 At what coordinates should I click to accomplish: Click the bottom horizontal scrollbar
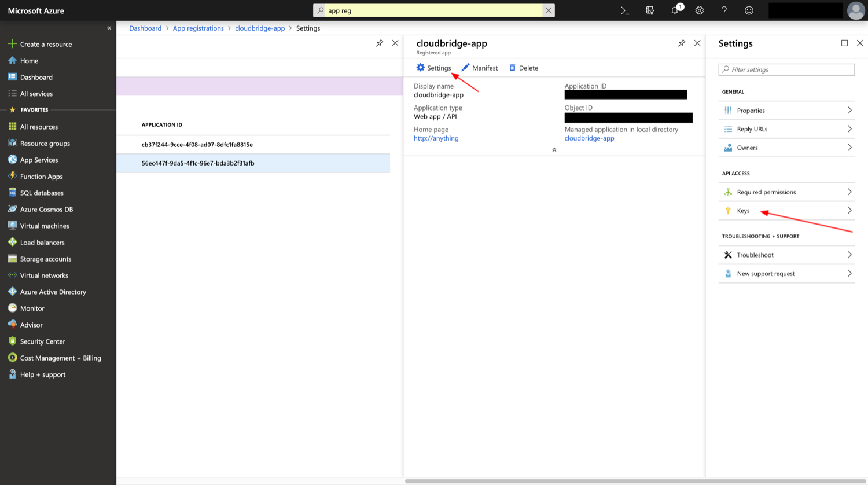coord(635,481)
